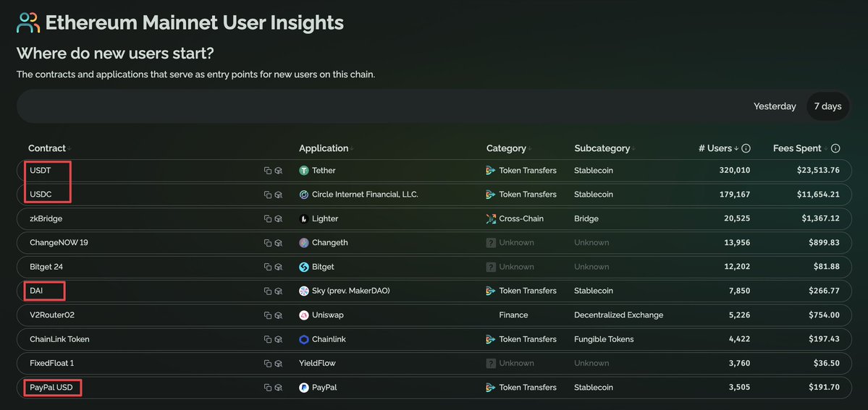
Task: Click the Decentralized Exchange subcategory cell
Action: 619,315
